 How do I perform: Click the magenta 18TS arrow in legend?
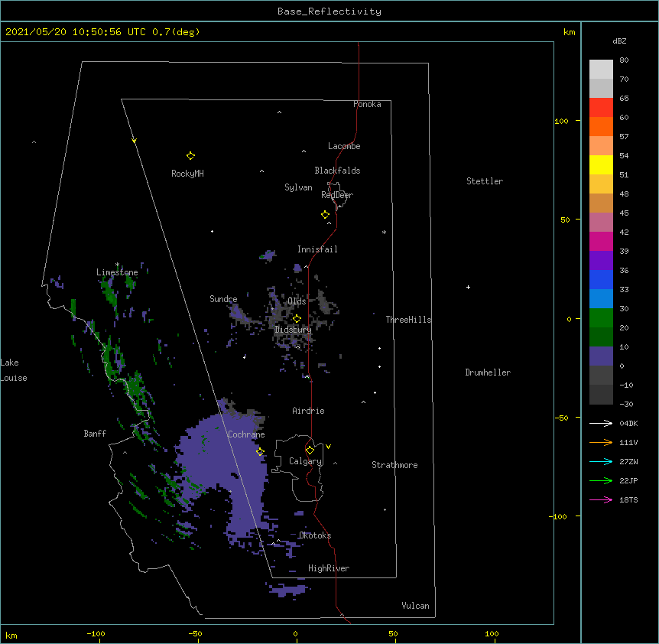601,499
